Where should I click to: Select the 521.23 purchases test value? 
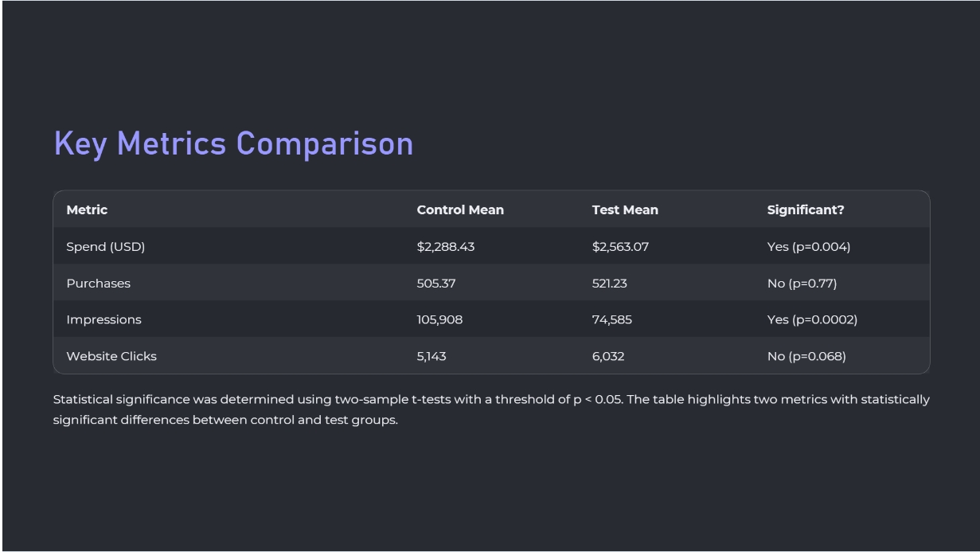(610, 284)
